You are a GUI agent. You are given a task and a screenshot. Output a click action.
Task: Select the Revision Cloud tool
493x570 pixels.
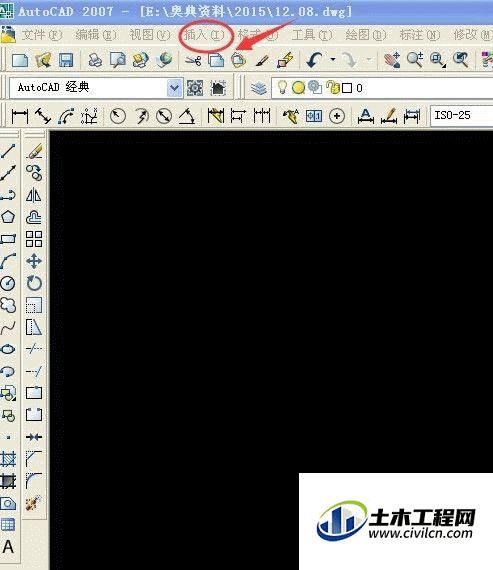(x=8, y=305)
